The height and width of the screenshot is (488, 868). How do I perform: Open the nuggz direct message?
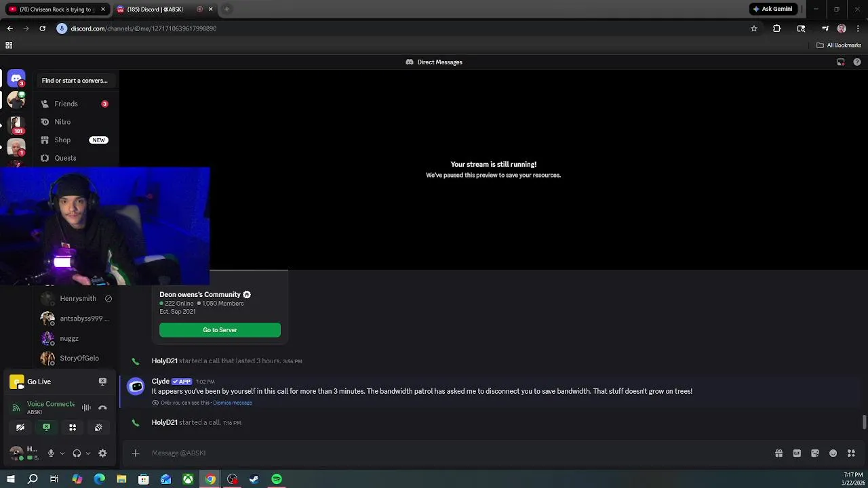tap(77, 338)
